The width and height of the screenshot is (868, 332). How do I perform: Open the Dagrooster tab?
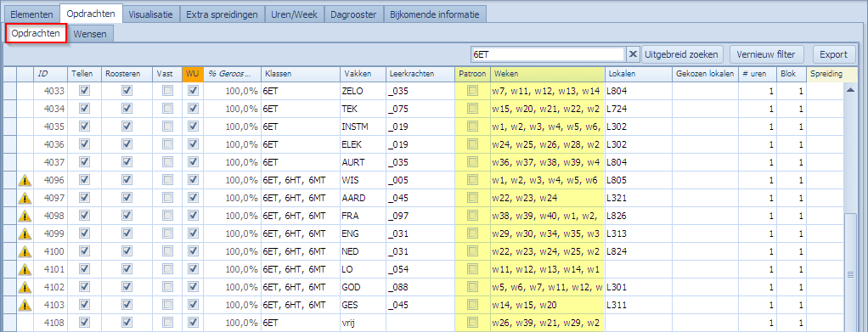coord(353,14)
